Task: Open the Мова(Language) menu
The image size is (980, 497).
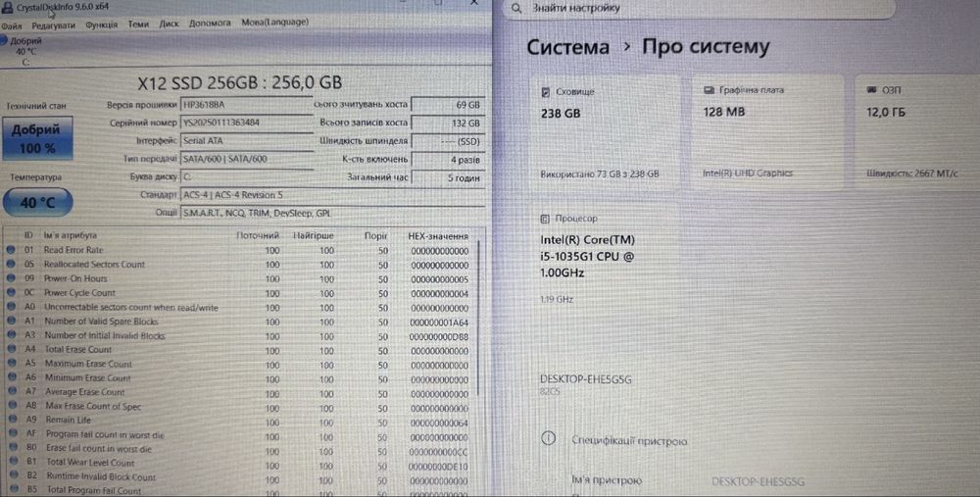Action: [x=275, y=22]
